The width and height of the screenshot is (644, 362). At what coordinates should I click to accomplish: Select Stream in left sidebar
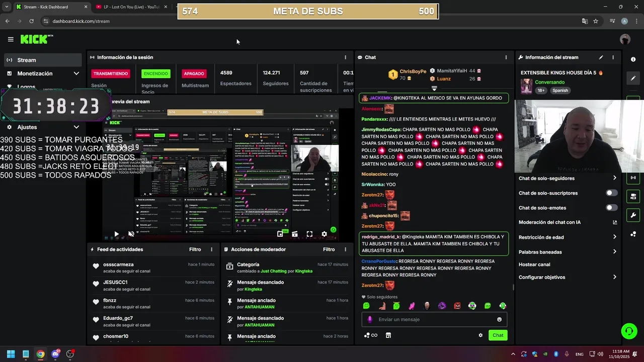coord(42,60)
